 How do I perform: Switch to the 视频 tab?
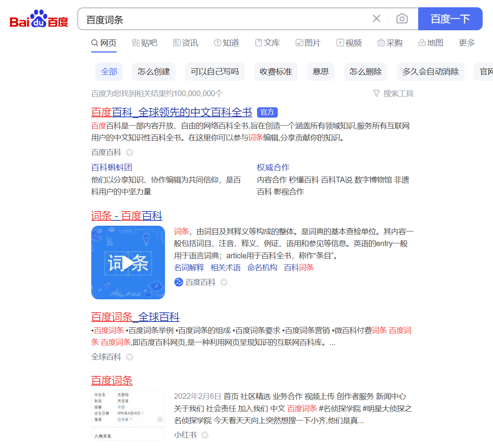[349, 43]
